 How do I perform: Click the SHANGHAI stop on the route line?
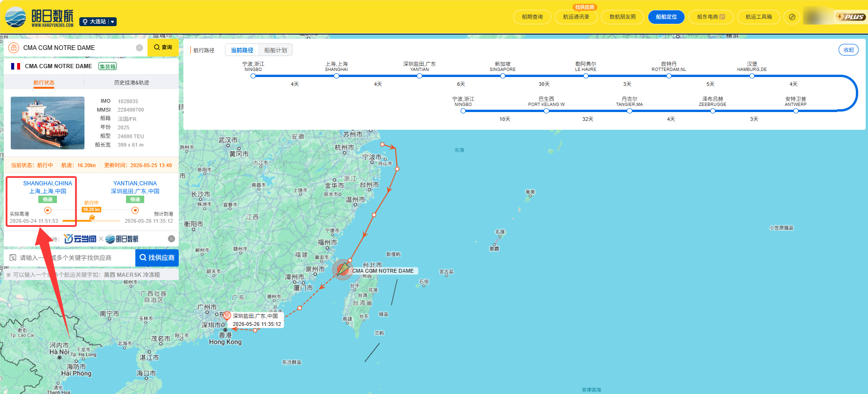pos(336,76)
